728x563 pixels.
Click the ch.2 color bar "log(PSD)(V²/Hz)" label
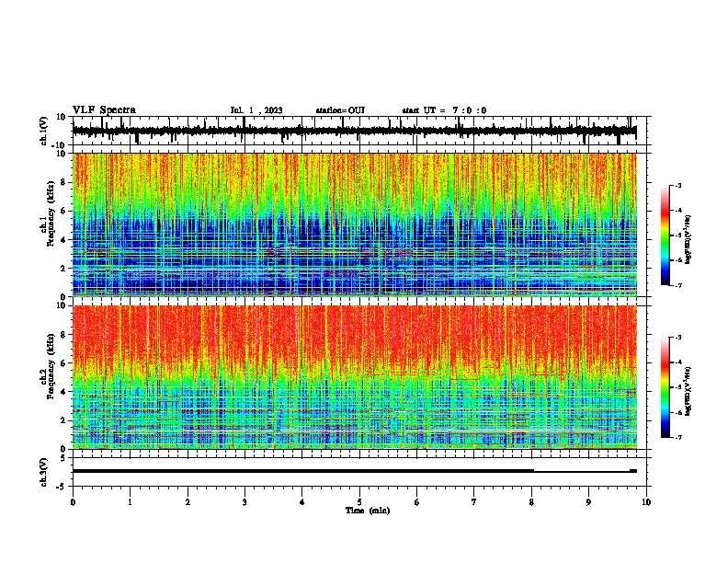(688, 391)
